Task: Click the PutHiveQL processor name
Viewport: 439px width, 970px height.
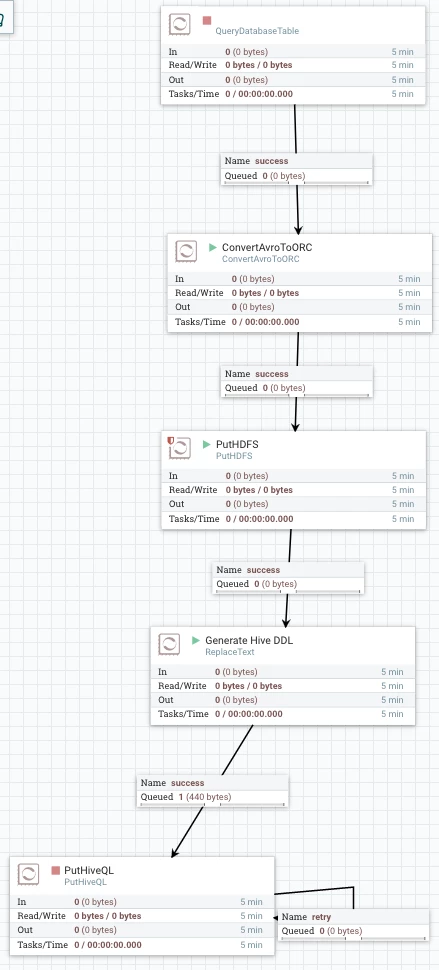Action: (x=89, y=870)
